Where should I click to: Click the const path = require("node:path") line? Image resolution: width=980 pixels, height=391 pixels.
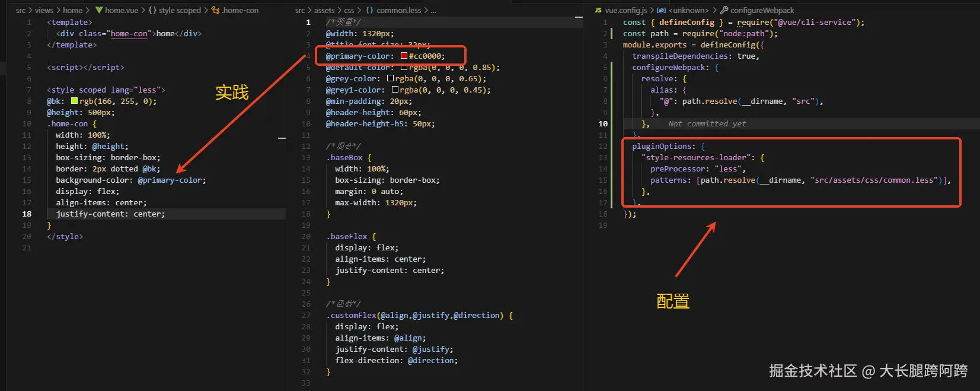pyautogui.click(x=700, y=33)
